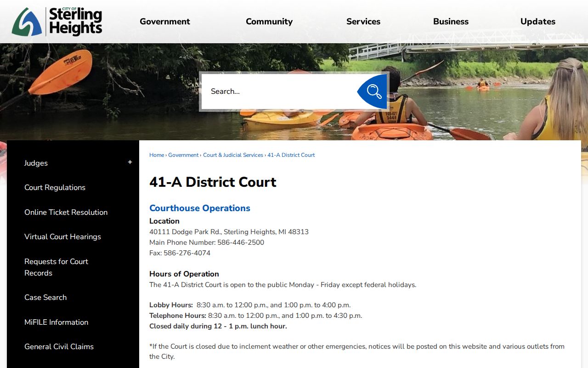
Task: Open the Community menu
Action: tap(269, 22)
